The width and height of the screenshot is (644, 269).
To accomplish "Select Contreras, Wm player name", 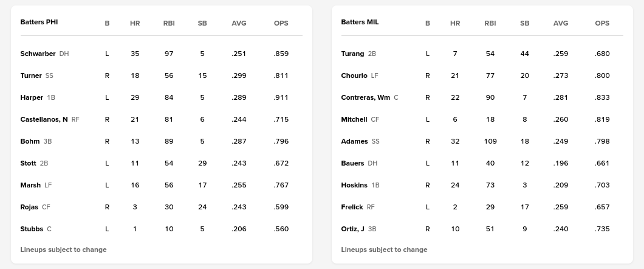I will (366, 97).
